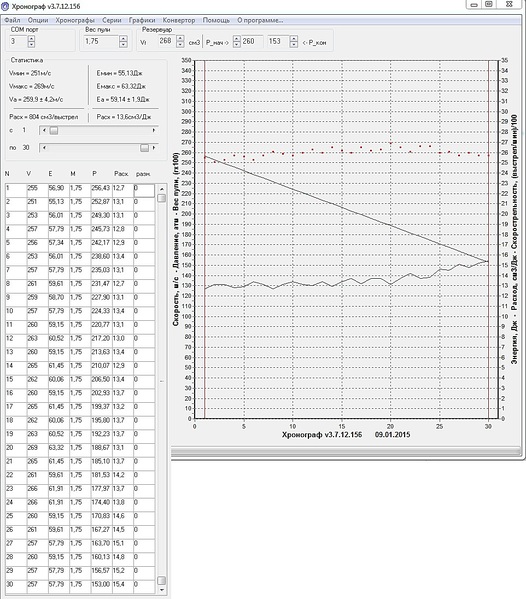Click the разн. column header

(143, 174)
